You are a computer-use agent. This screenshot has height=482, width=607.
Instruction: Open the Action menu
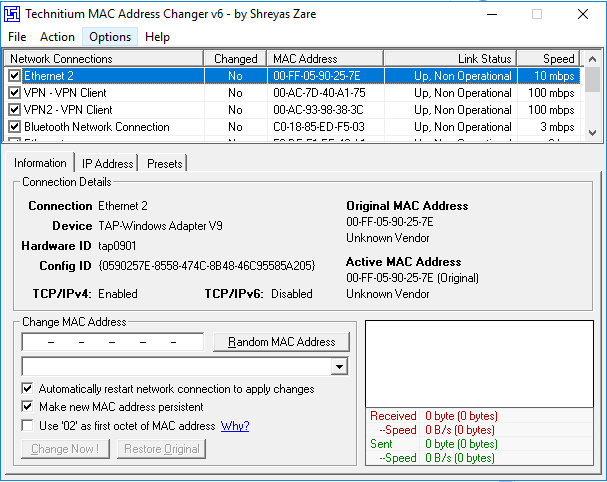pyautogui.click(x=57, y=37)
